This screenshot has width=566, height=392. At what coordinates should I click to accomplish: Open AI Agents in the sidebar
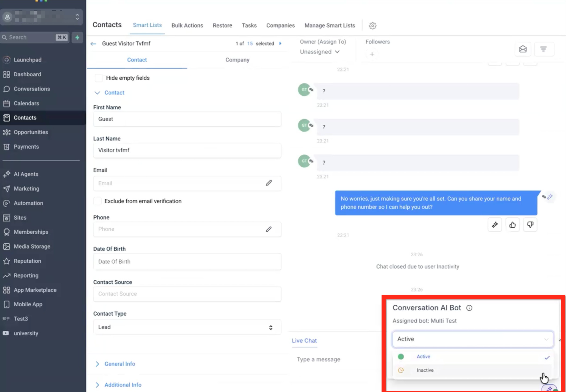(x=26, y=174)
